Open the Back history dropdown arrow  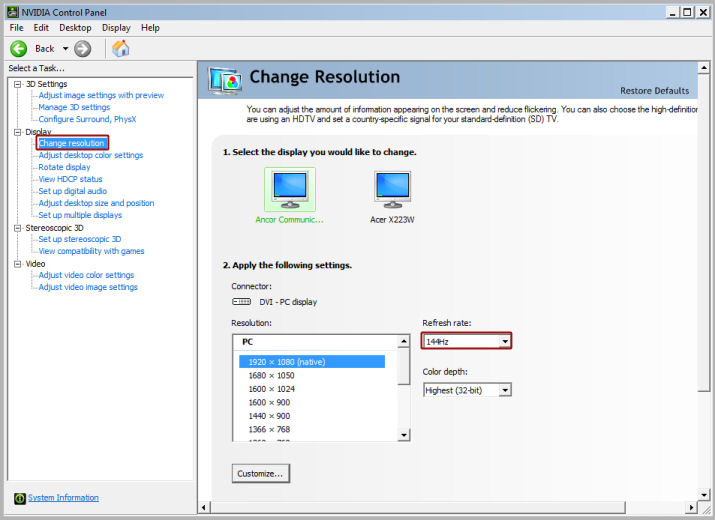(65, 48)
